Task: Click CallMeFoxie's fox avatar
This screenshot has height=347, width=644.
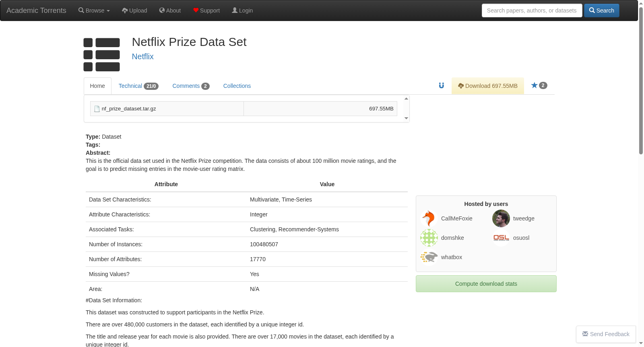Action: click(429, 218)
